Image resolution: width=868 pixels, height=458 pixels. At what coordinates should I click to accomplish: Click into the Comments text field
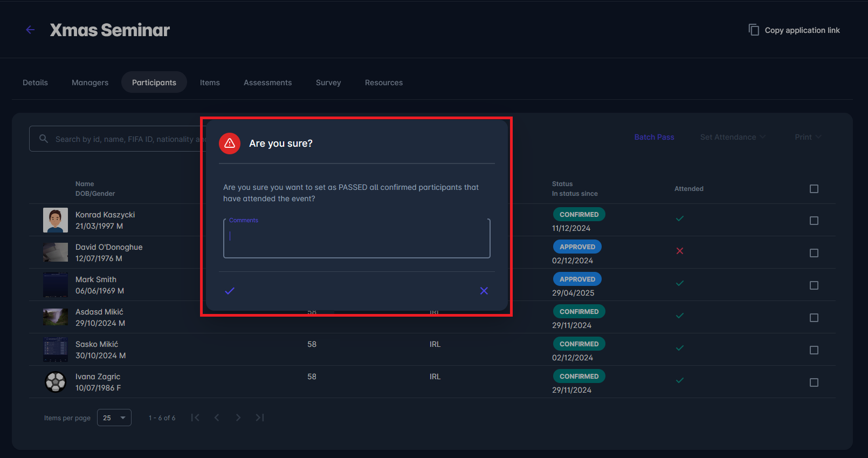coord(356,240)
